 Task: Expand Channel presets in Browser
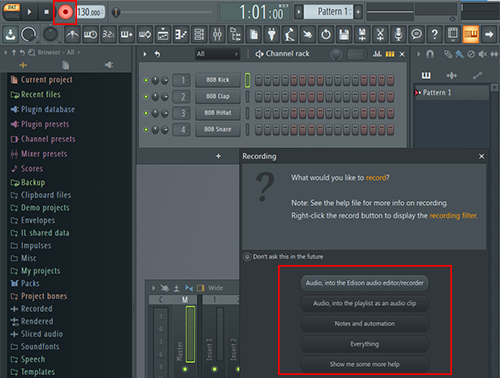click(48, 139)
